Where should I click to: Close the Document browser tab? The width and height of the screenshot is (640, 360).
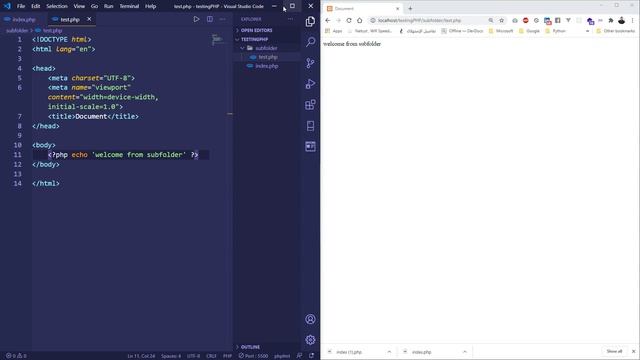pyautogui.click(x=398, y=9)
